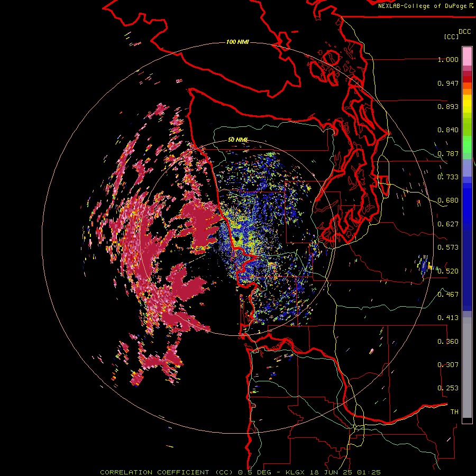
Task: Click the 0.360 color scale value
Action: click(448, 342)
